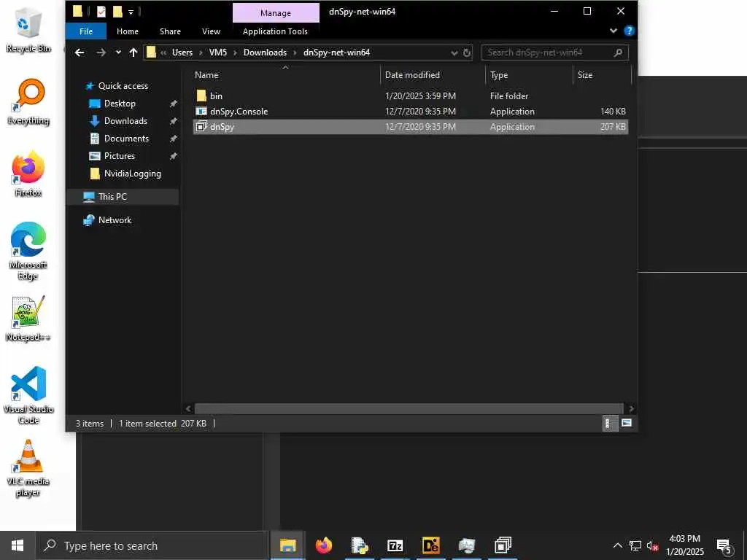Click the Windows Start button
The height and width of the screenshot is (560, 747).
(x=18, y=545)
